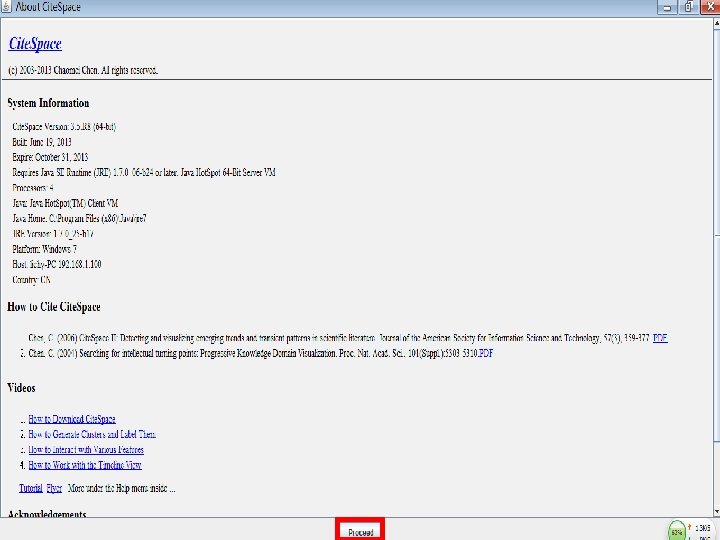Click the Acknowledgements heading

(47, 514)
